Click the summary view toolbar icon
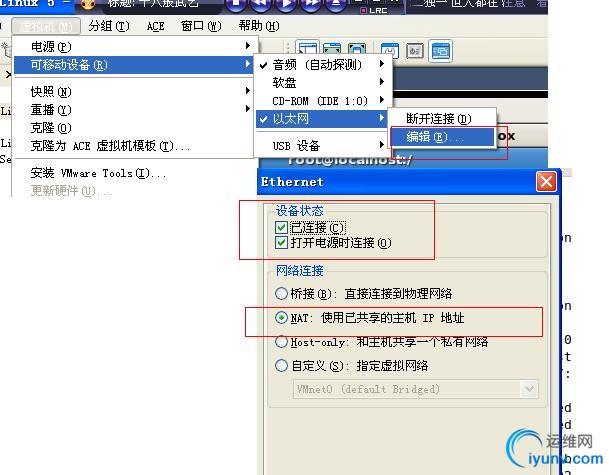Image resolution: width=609 pixels, height=475 pixels. pyautogui.click(x=390, y=51)
